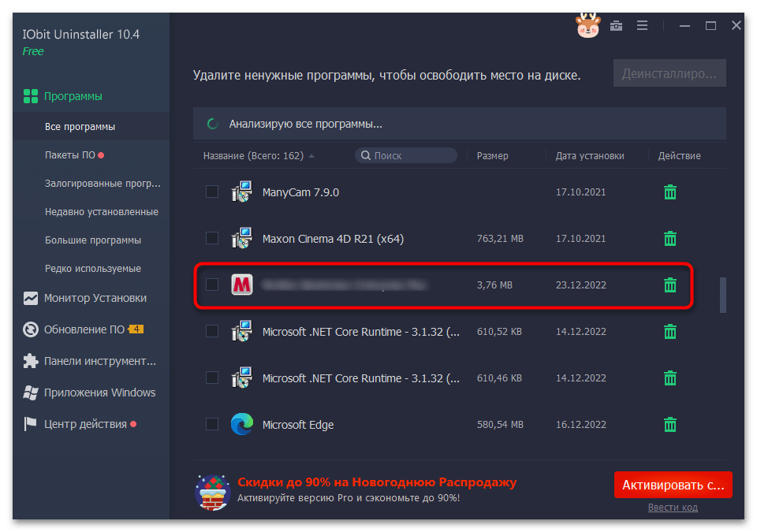Click the Деинсталлировать button
The image size is (757, 532).
click(669, 73)
